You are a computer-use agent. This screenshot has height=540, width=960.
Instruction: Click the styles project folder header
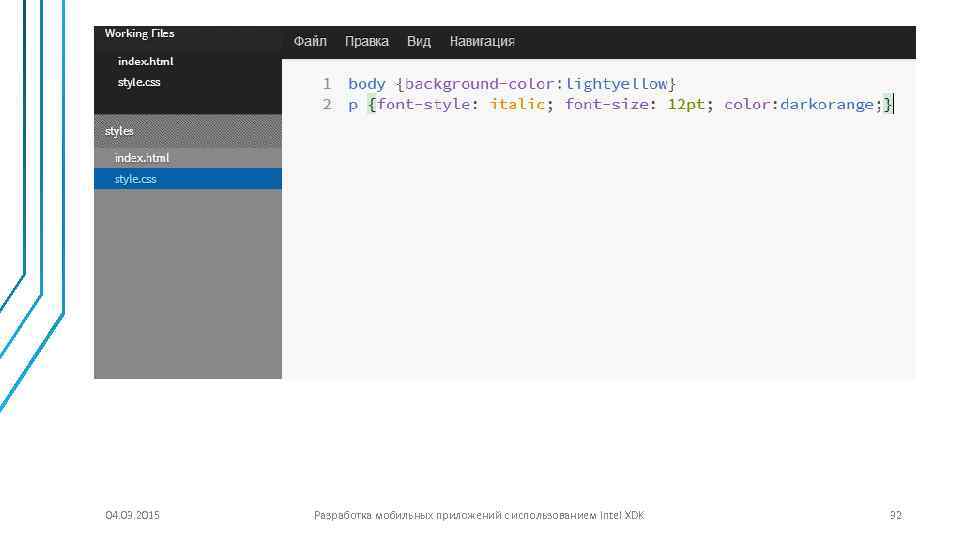188,130
